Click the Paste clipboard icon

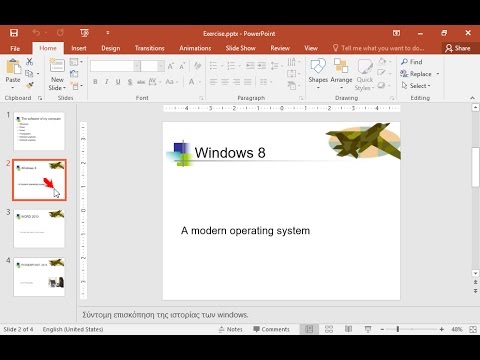[x=13, y=67]
